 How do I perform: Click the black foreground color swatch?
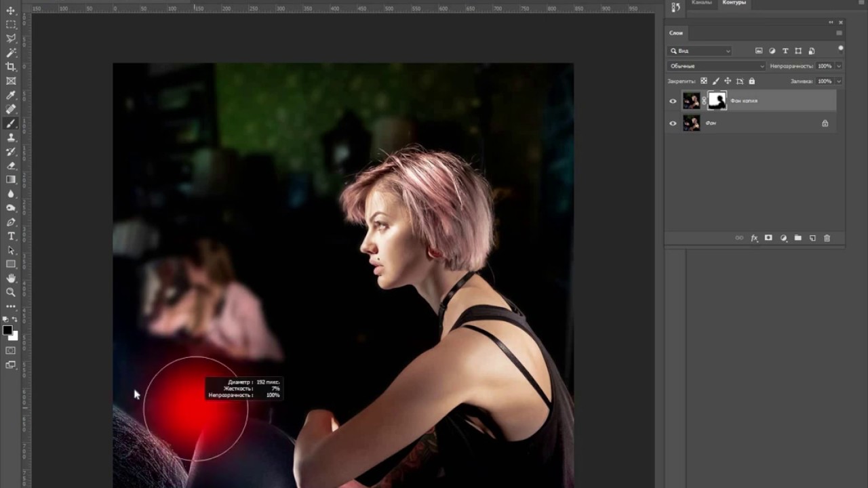tap(7, 330)
